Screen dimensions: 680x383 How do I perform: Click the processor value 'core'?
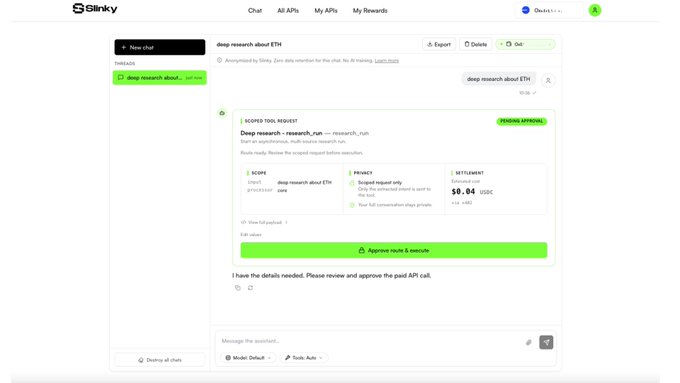click(x=282, y=190)
